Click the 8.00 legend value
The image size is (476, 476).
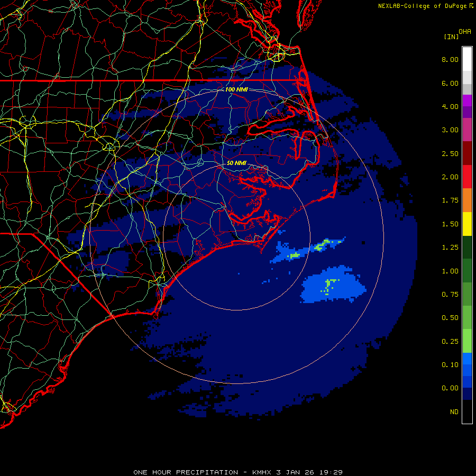tap(450, 59)
